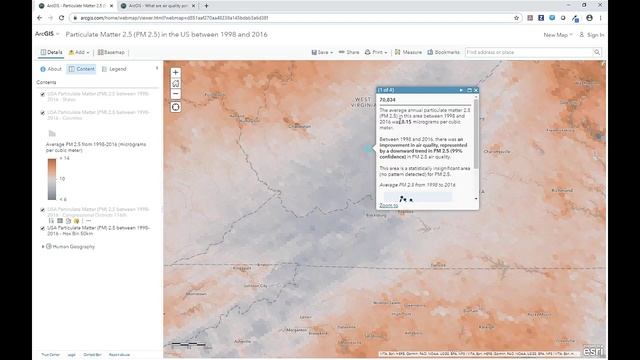
Task: Click the PM 2.5 chart in the popup
Action: coord(417,198)
